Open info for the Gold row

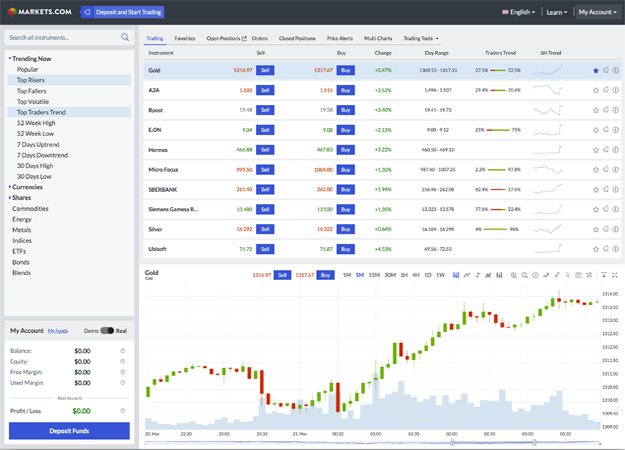(615, 70)
